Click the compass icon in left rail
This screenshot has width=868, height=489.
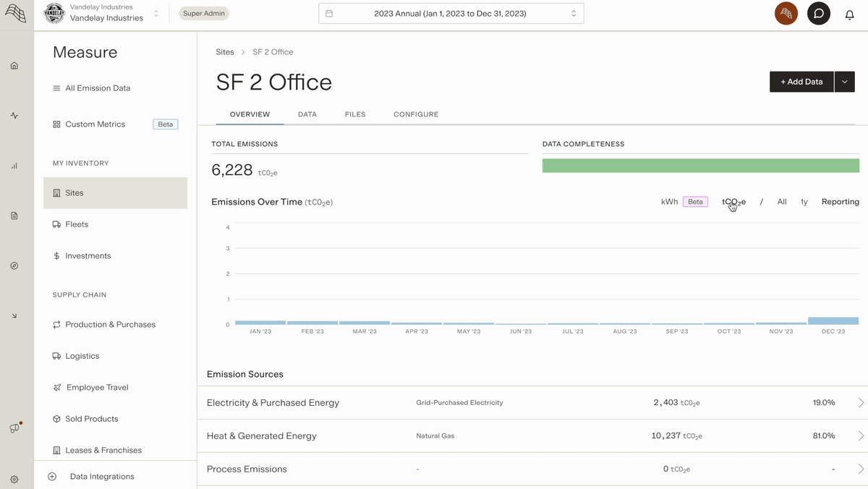14,266
